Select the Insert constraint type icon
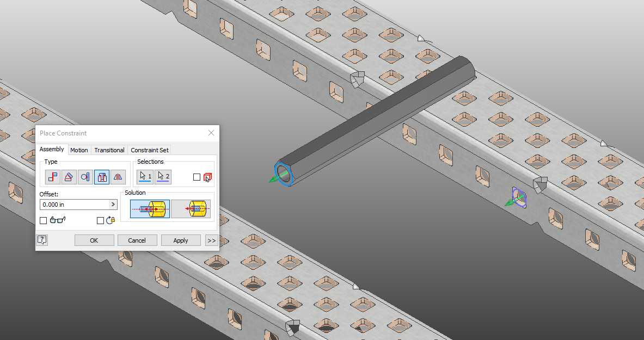This screenshot has width=644, height=340. pos(102,177)
